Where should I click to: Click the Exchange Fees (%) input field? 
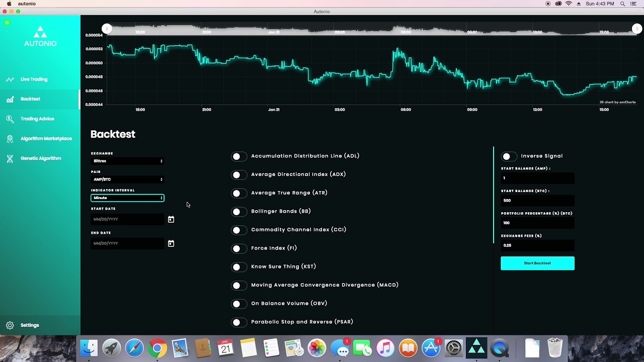coord(537,245)
